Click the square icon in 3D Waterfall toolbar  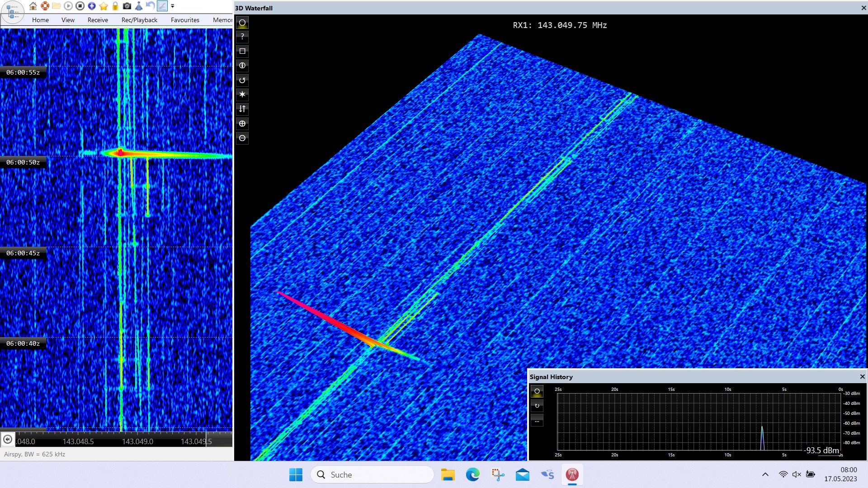[x=242, y=51]
